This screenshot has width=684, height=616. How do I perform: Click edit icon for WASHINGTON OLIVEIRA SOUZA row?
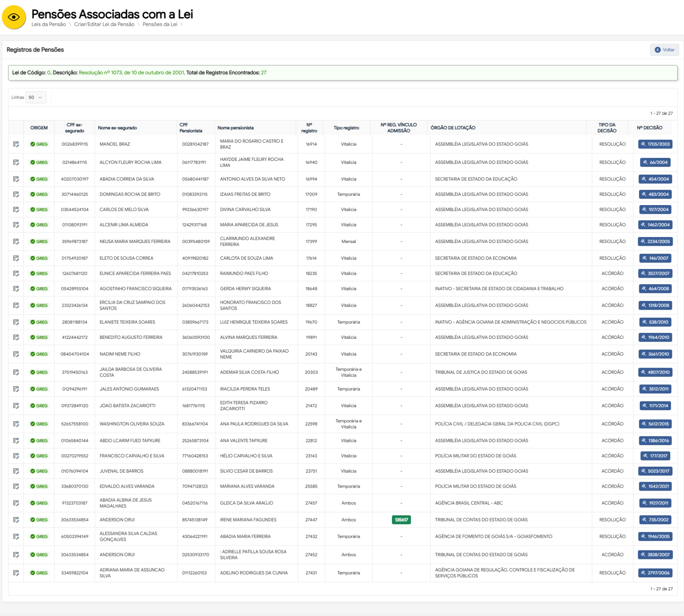tap(16, 424)
